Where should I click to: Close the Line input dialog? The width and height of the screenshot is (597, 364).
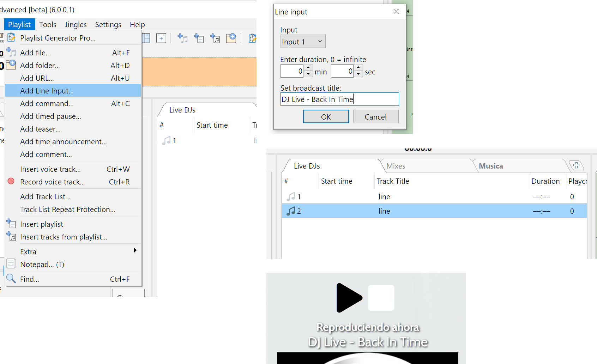[396, 12]
